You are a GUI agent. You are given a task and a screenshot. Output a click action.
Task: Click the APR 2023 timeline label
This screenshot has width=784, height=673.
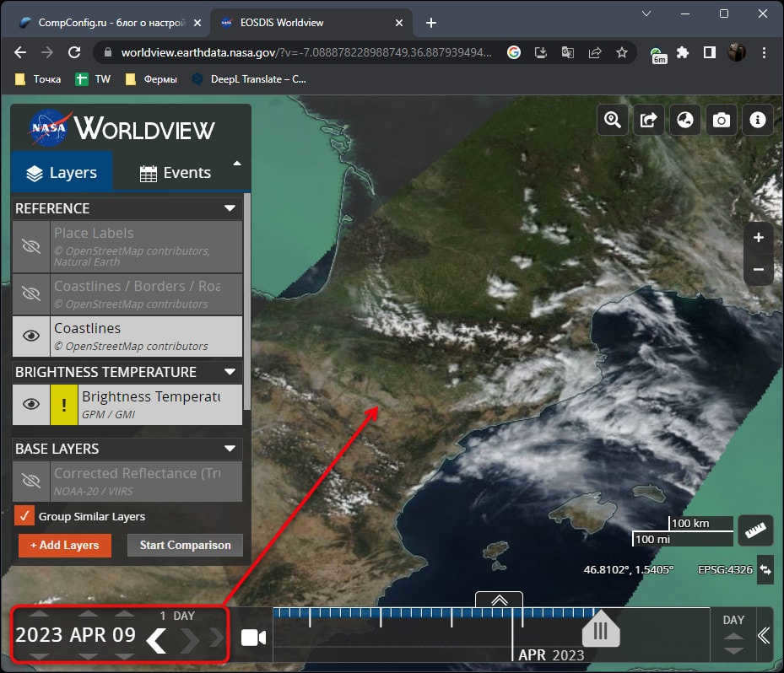550,654
